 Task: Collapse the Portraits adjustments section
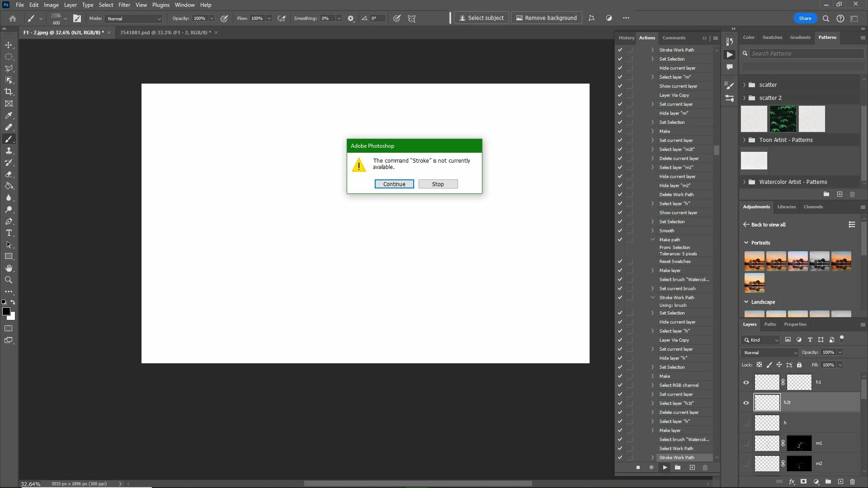746,243
